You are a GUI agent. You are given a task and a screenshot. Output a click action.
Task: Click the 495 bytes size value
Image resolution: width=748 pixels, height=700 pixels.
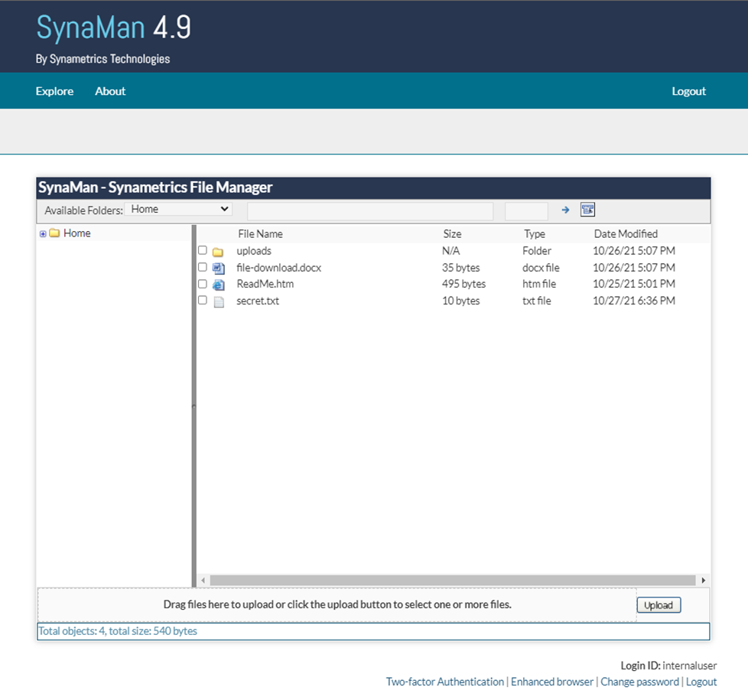click(x=463, y=284)
